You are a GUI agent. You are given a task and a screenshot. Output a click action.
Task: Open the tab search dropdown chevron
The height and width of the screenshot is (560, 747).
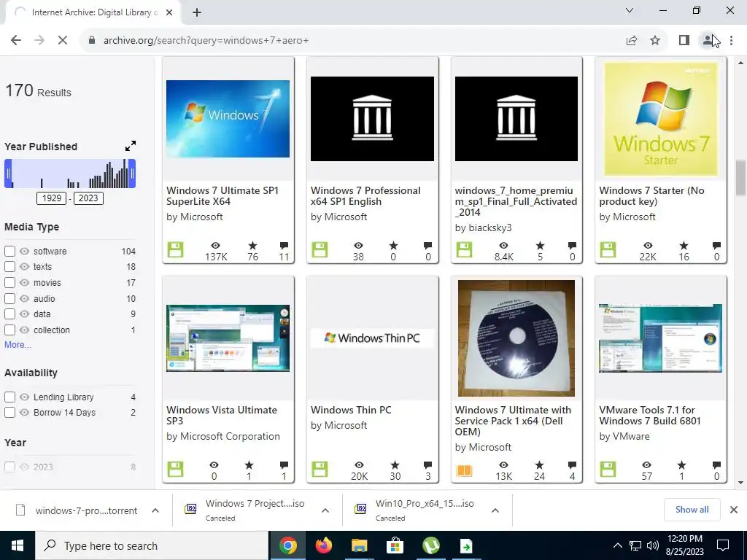coord(630,10)
